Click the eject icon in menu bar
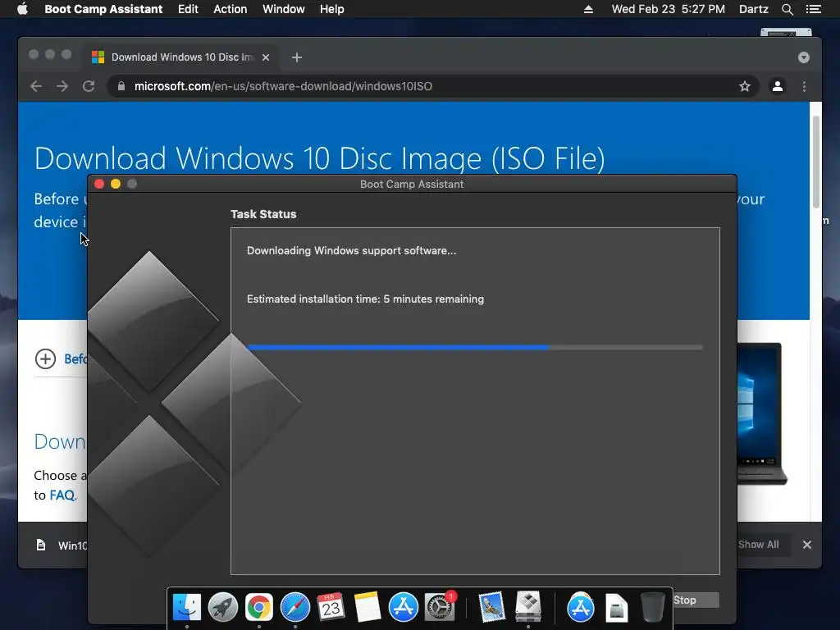The image size is (840, 630). [x=588, y=9]
